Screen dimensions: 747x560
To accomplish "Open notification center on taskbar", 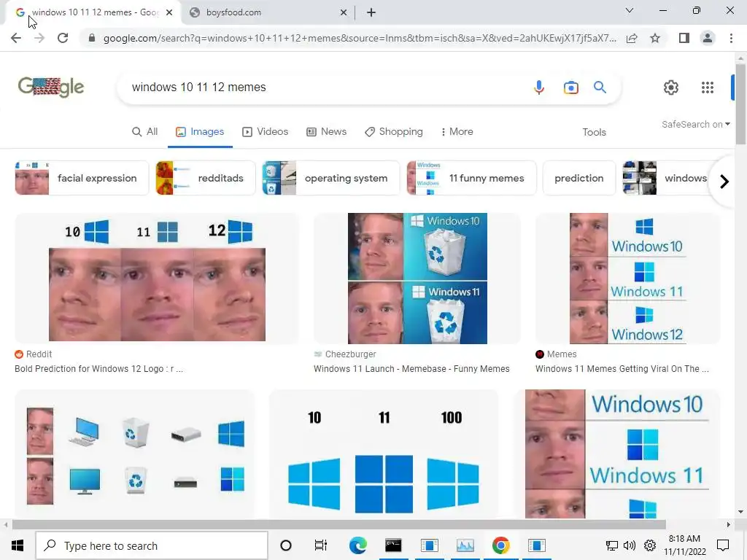I will [723, 545].
